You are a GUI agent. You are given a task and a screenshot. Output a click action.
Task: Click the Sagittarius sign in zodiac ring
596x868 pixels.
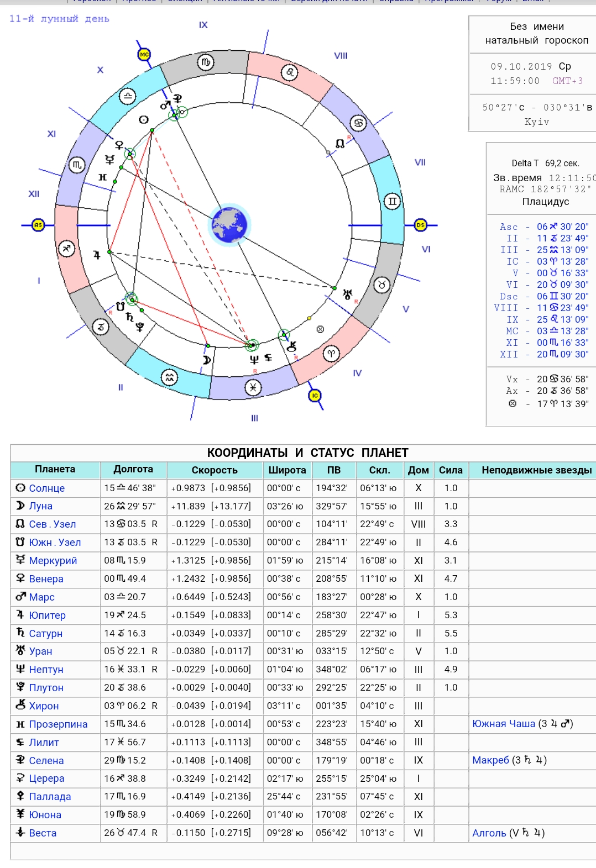[66, 249]
